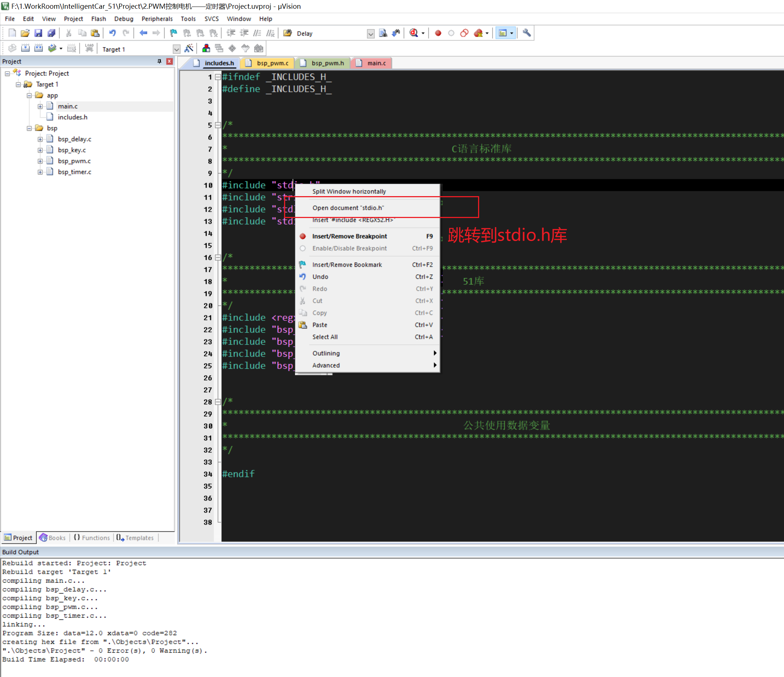Switch to the bsp_pwm.c tab
784x677 pixels.
pyautogui.click(x=268, y=63)
